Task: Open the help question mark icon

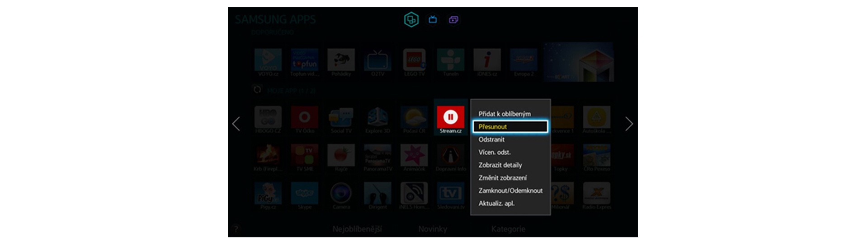Action: coord(236,229)
